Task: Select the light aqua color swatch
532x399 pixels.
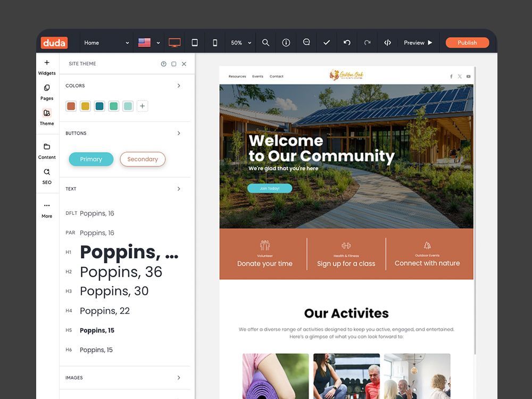Action: [x=128, y=106]
